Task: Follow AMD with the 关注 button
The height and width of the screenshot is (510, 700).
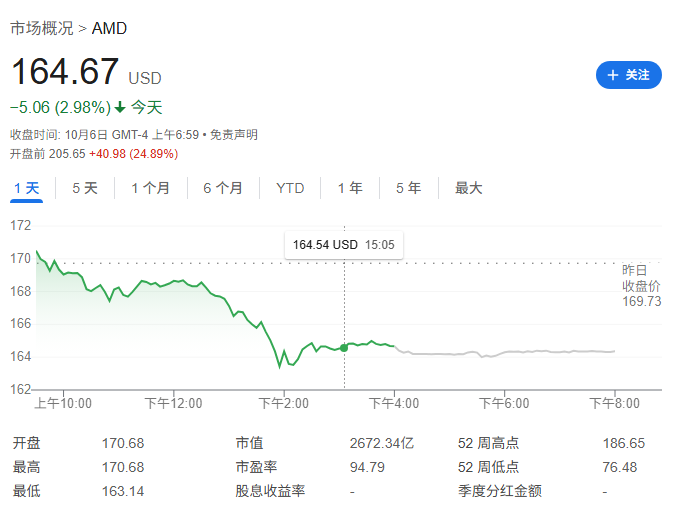Action: click(x=628, y=75)
